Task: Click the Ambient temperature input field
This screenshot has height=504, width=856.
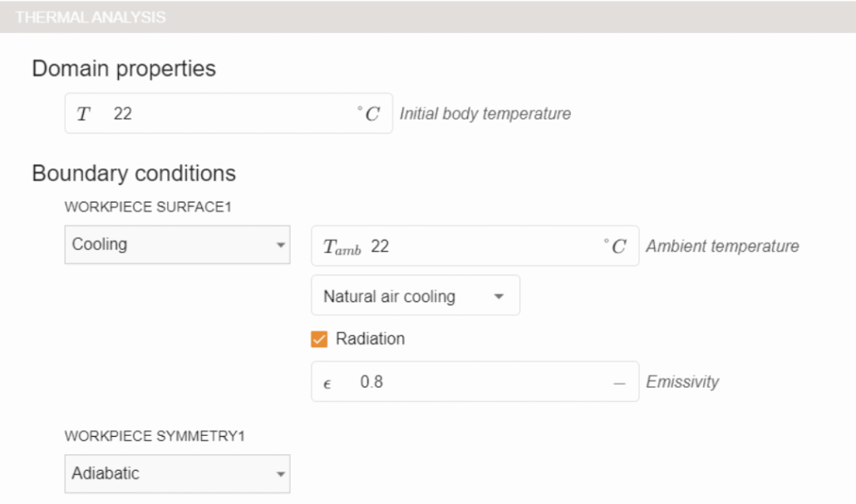Action: pyautogui.click(x=482, y=247)
